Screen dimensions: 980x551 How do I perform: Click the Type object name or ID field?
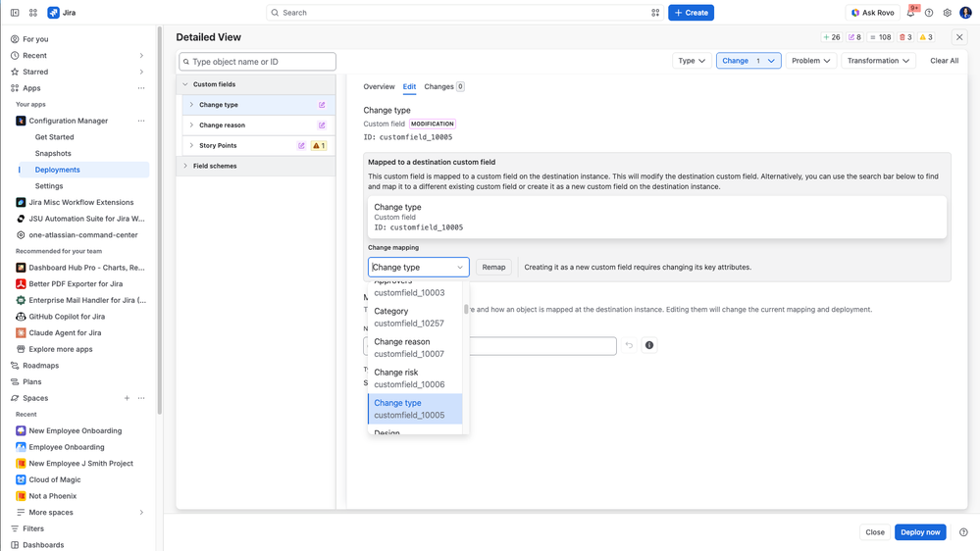point(257,62)
